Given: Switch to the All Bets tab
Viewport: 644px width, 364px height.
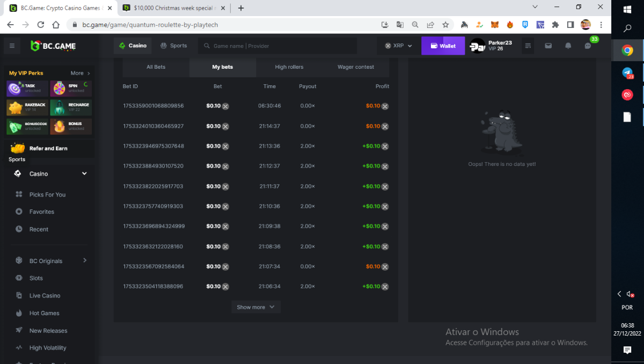Looking at the screenshot, I should point(156,67).
